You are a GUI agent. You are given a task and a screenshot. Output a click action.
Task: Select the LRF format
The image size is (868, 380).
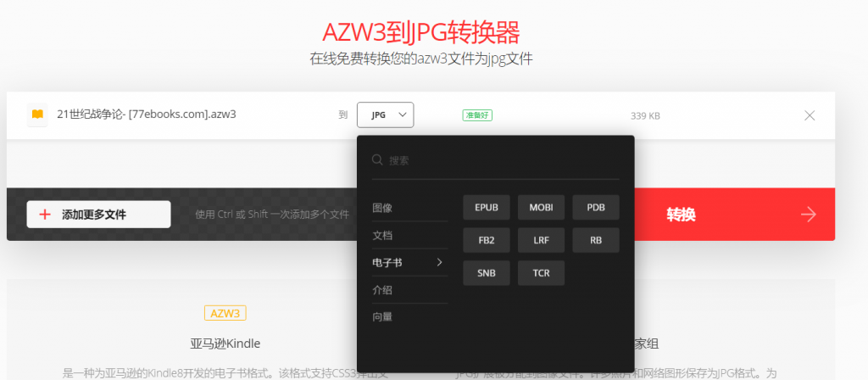coord(541,240)
